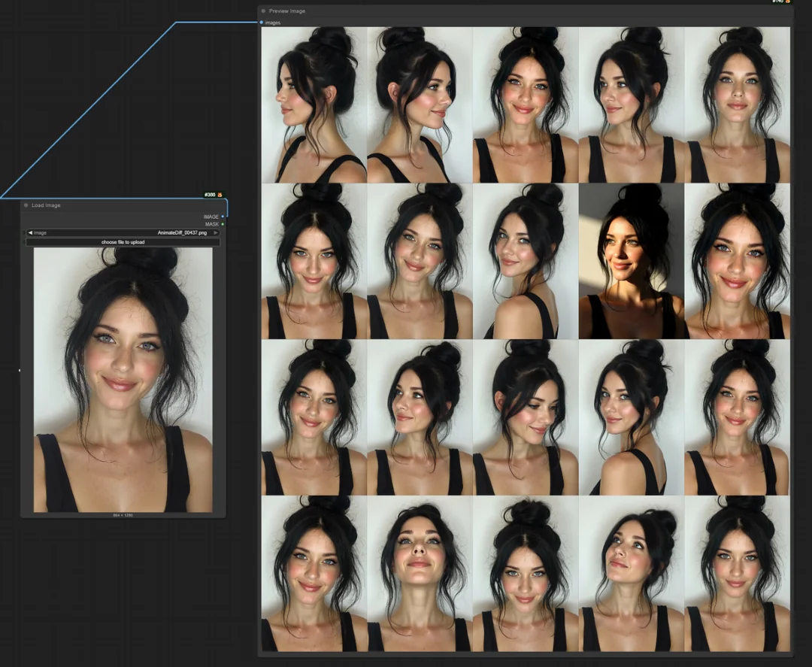Click the fox badge beside the #300 label
812x667 pixels.
(x=220, y=194)
